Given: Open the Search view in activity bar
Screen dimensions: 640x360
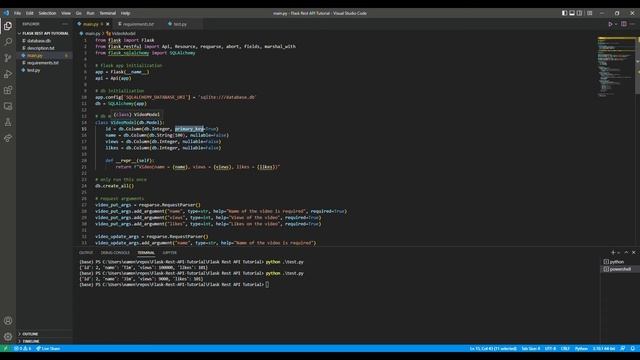Looking at the screenshot, I should click(x=8, y=42).
